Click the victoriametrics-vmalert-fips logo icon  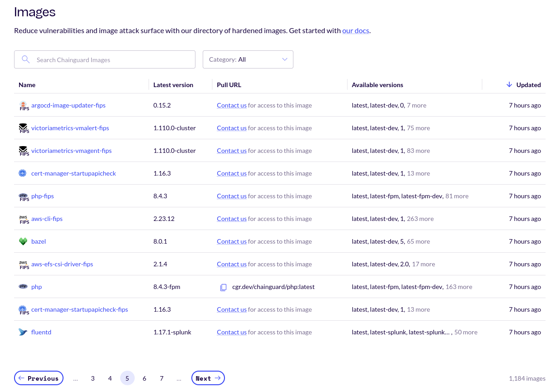pos(23,127)
